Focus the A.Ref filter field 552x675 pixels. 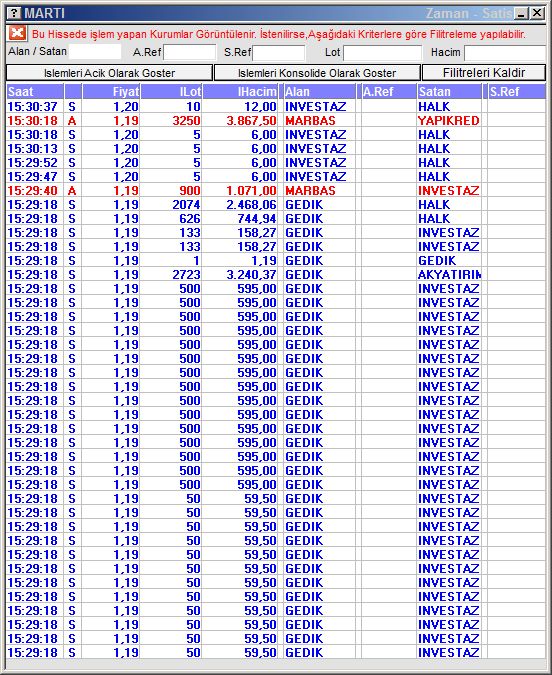click(x=189, y=53)
